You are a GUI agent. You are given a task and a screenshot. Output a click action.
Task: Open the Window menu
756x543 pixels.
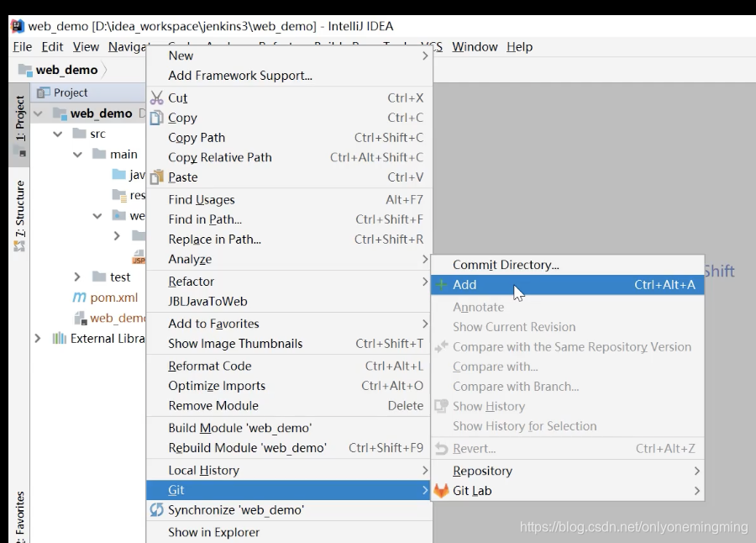coord(475,47)
